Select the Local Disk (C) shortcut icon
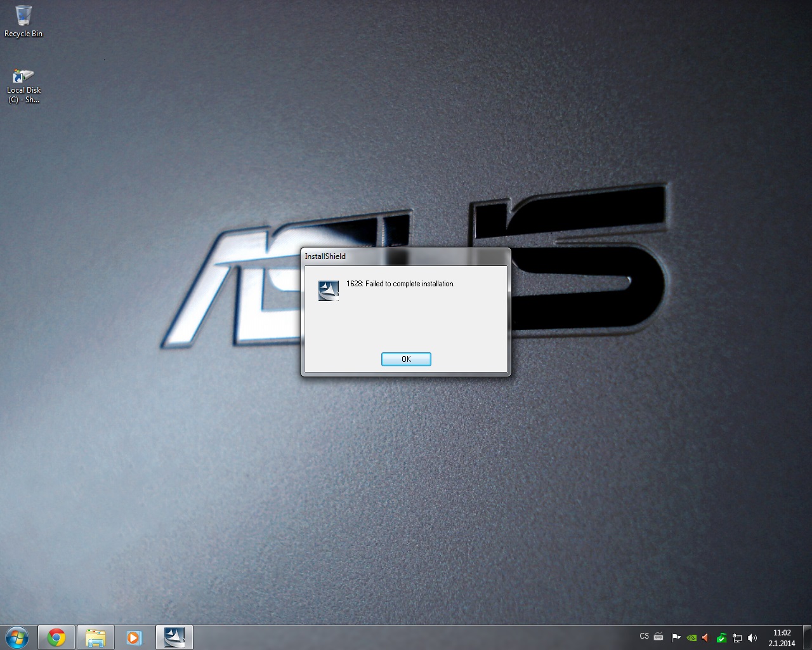This screenshot has width=812, height=650. [x=23, y=86]
